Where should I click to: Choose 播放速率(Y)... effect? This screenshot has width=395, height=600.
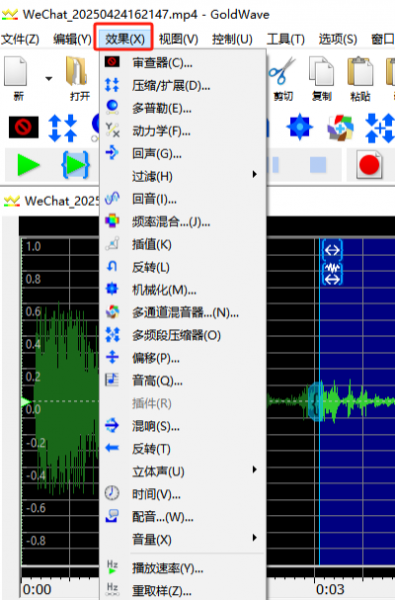coord(183,568)
